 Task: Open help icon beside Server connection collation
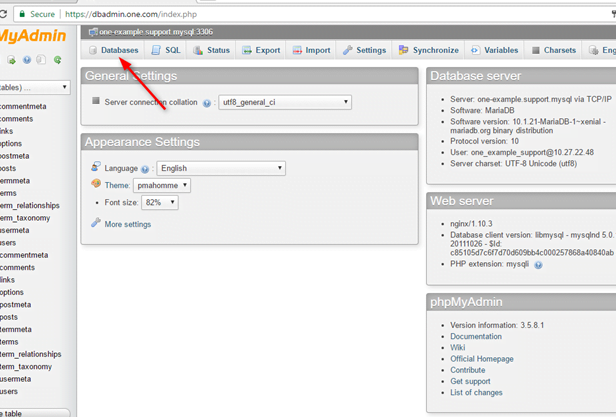pos(207,103)
